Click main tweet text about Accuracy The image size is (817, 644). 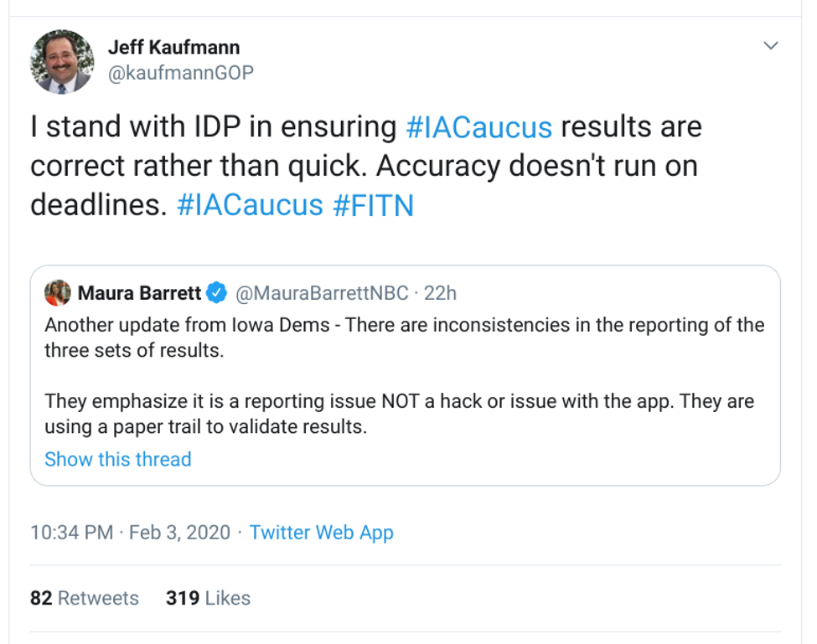tap(366, 166)
